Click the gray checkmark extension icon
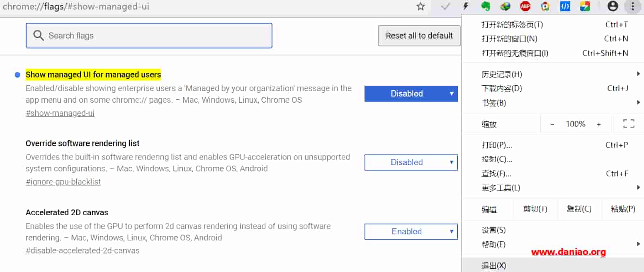Viewport: 644px width, 272px height. [445, 6]
